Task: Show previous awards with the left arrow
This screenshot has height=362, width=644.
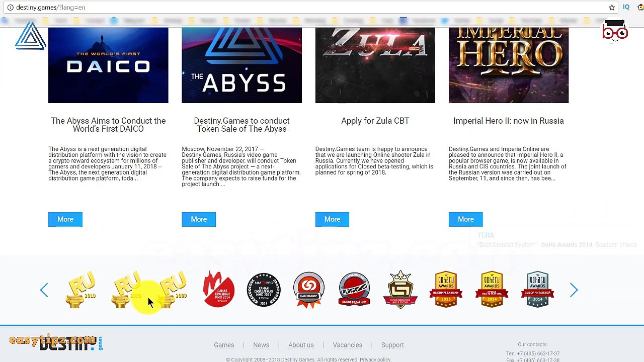Action: point(44,290)
